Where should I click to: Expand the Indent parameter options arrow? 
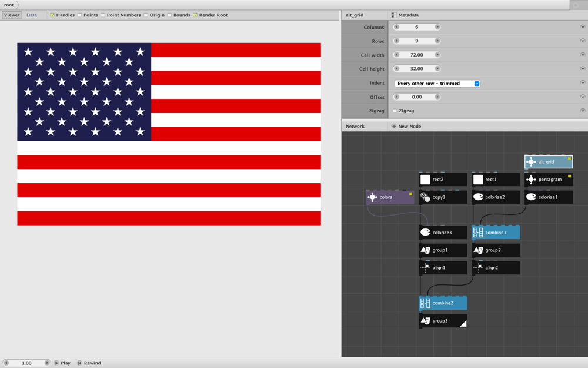coord(582,82)
